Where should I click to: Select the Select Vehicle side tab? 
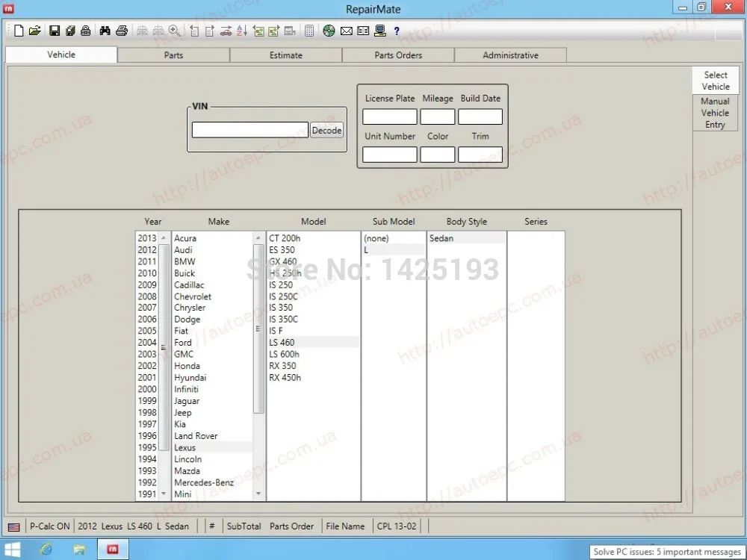(x=716, y=81)
